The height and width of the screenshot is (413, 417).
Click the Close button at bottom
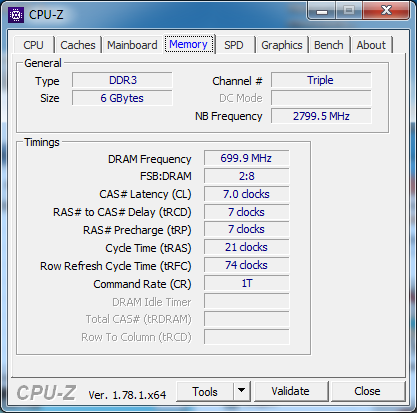tap(367, 391)
